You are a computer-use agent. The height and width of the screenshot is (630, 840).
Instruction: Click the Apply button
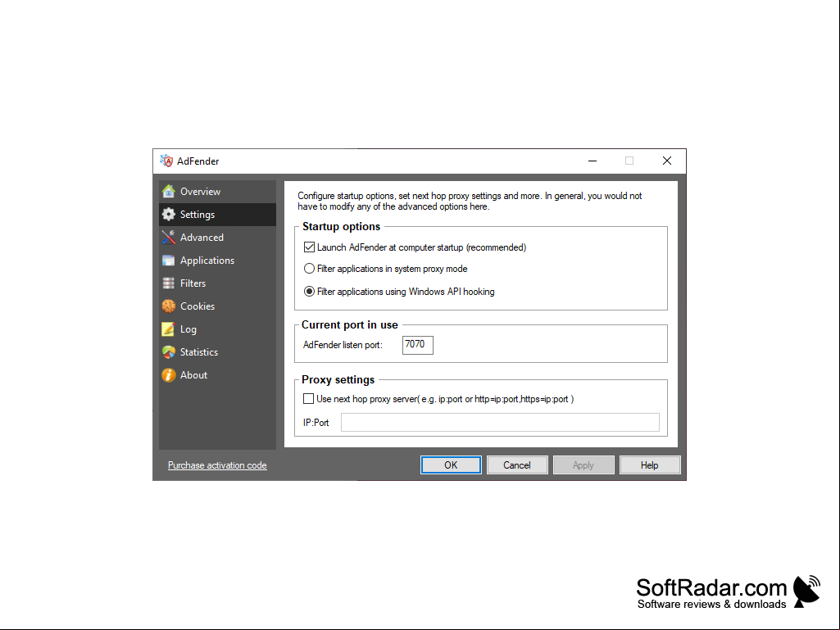coord(583,465)
